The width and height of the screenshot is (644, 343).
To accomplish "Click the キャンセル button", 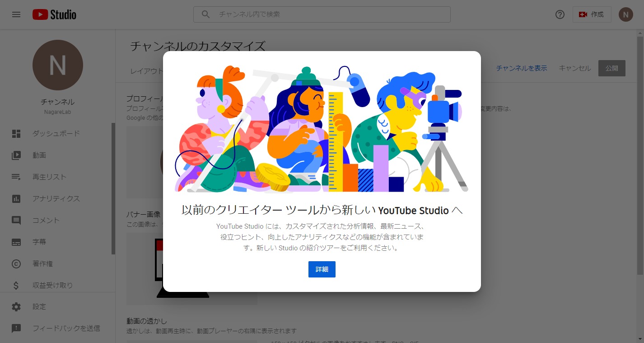I will 575,68.
